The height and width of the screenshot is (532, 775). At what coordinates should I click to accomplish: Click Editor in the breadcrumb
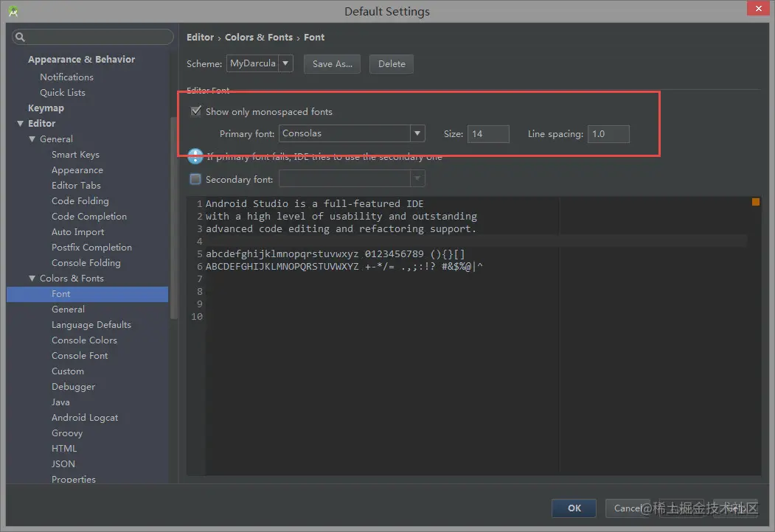[200, 38]
